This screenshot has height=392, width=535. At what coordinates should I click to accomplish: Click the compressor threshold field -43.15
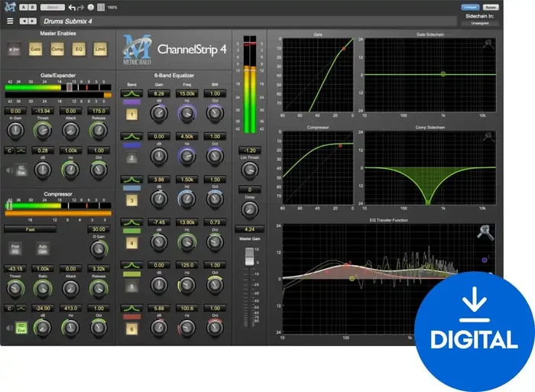tap(15, 269)
